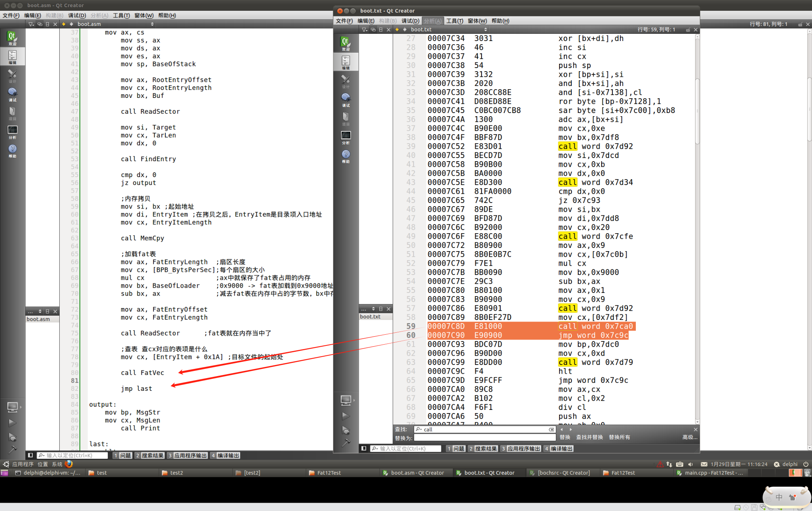The image size is (812, 511).
Task: Click the 高级... button in find bar
Action: point(690,437)
